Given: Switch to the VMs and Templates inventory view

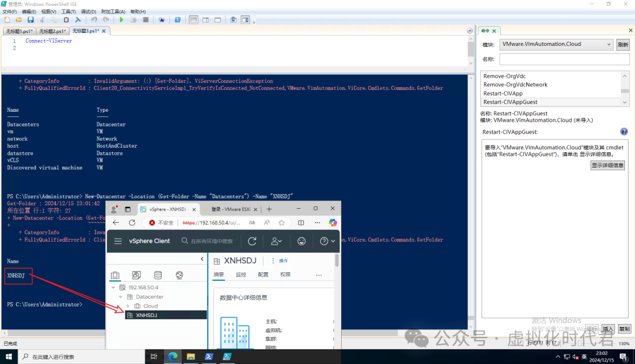Looking at the screenshot, I should pos(136,275).
